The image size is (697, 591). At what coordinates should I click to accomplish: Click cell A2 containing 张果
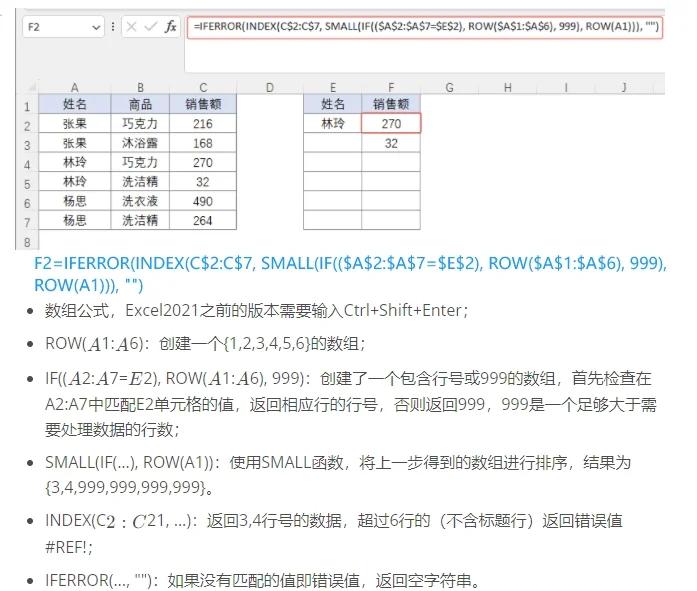click(75, 123)
